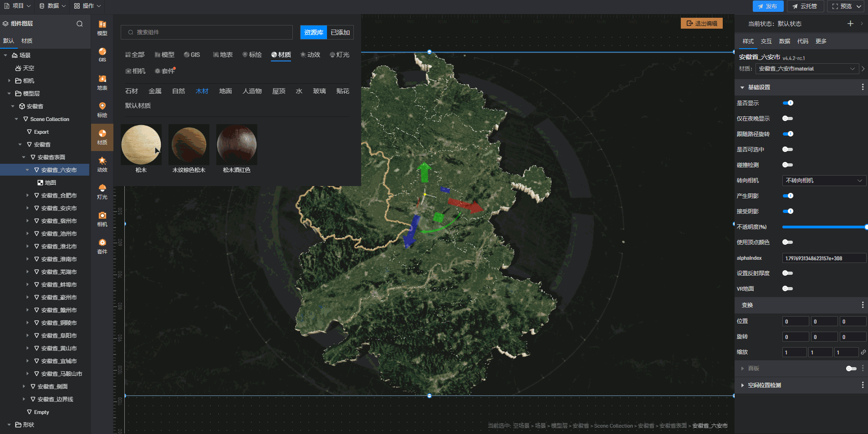Image resolution: width=868 pixels, height=434 pixels.
Task: Toggle the 是否显示 switch
Action: point(788,103)
